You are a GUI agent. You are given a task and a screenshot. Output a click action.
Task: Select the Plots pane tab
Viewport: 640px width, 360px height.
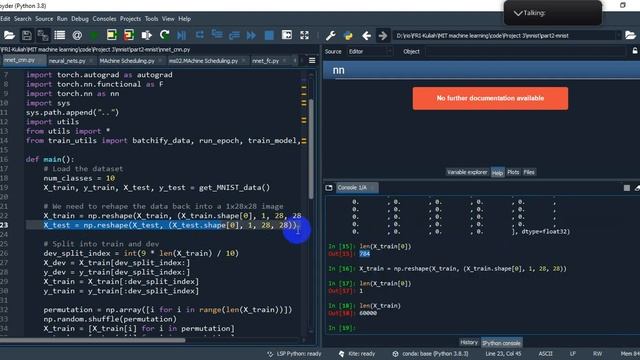click(513, 172)
